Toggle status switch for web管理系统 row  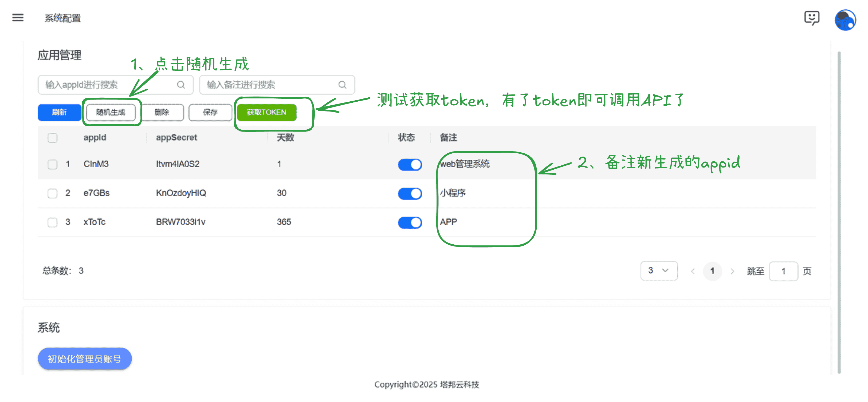pos(410,165)
